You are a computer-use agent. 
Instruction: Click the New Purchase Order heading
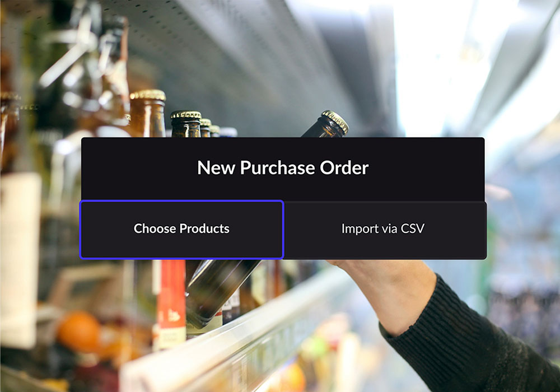282,168
